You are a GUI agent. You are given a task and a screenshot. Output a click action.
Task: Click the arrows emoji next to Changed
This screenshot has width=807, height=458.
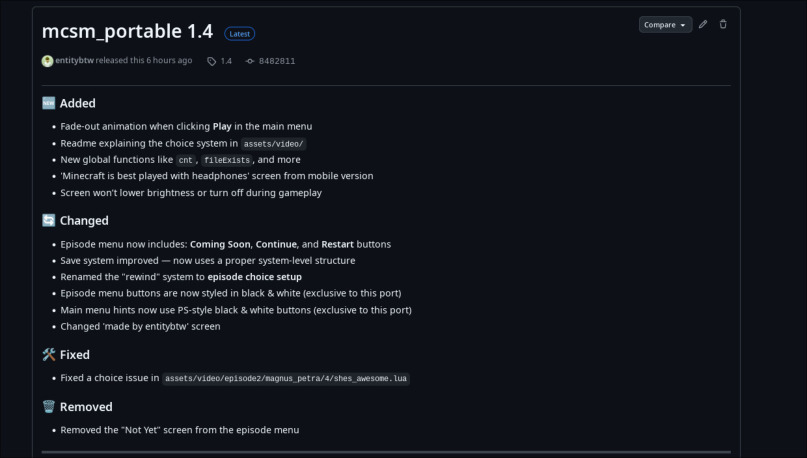[x=49, y=220]
